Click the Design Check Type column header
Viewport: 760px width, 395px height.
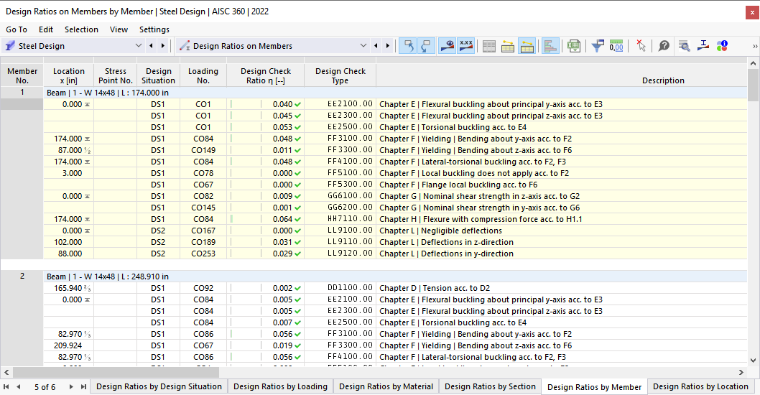tap(340, 76)
